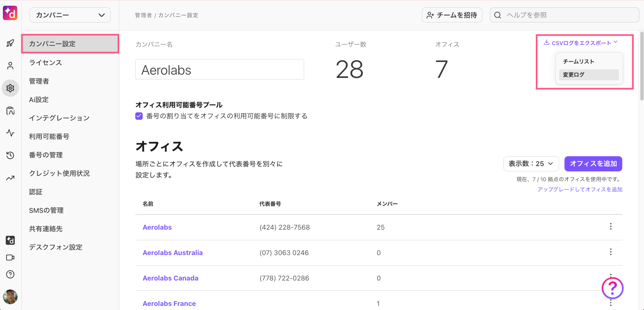Viewport: 644px width, 310px height.
Task: Click the チームを招待 button
Action: point(452,15)
